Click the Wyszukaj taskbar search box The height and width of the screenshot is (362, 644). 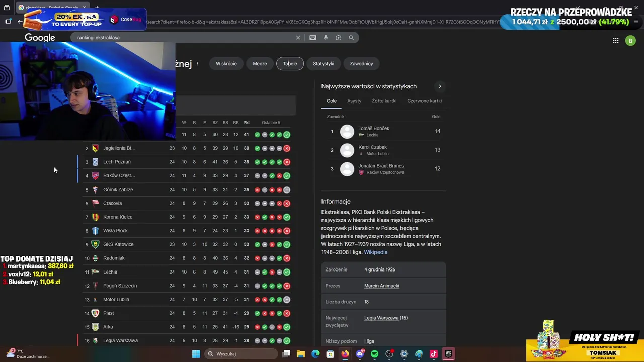pos(242,354)
